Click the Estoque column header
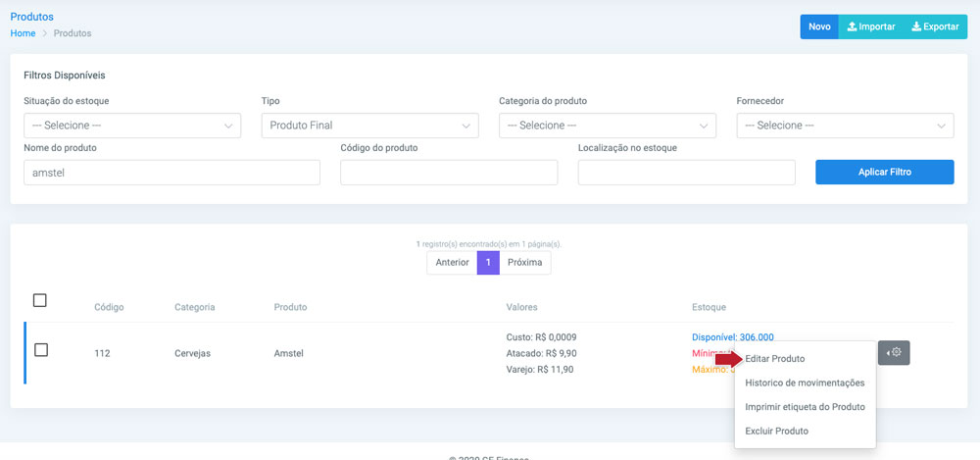This screenshot has height=460, width=980. pos(709,307)
